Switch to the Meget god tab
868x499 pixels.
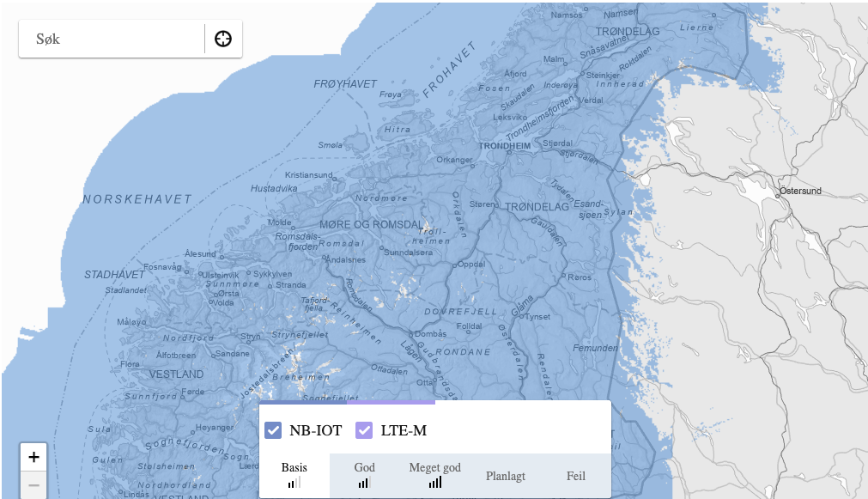click(434, 475)
